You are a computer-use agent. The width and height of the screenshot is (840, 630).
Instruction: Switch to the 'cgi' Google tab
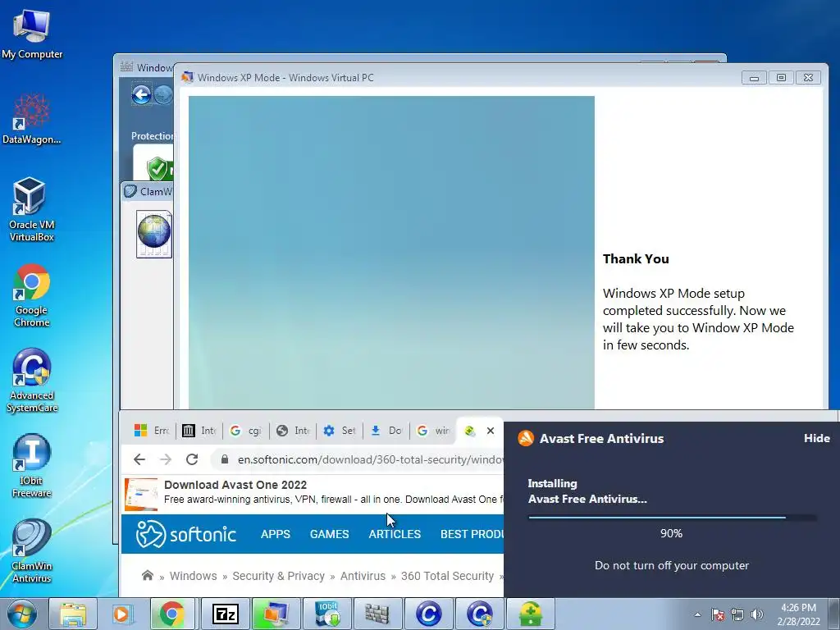[x=246, y=431]
